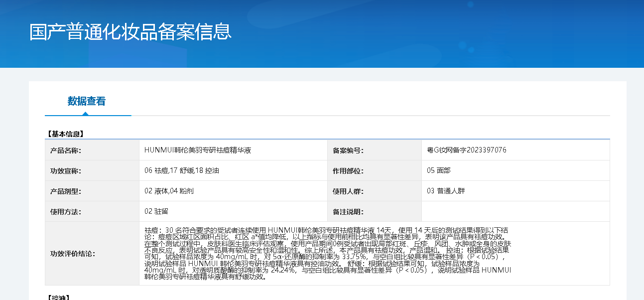Viewport: 644px width, 300px height.
Task: Open the 数据查看 tab
Action: pos(87,101)
